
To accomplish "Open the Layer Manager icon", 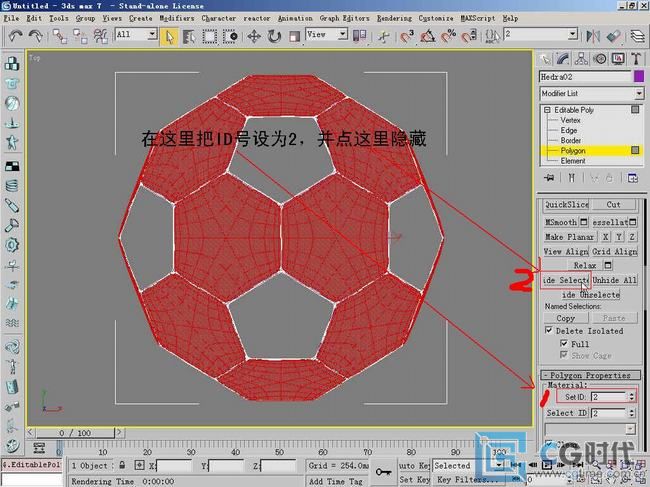I will [638, 36].
